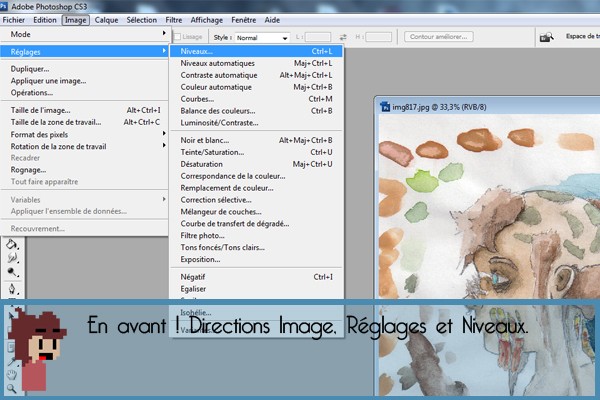The image size is (600, 400).
Task: Choose Exposition
Action: point(256,259)
